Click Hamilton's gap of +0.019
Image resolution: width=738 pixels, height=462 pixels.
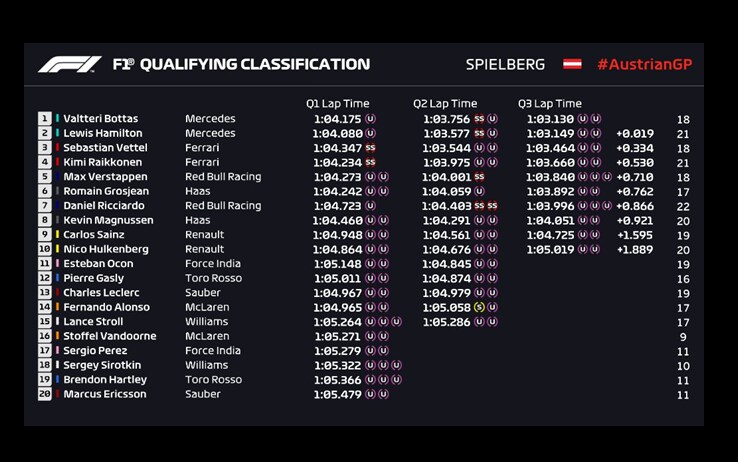(x=635, y=134)
